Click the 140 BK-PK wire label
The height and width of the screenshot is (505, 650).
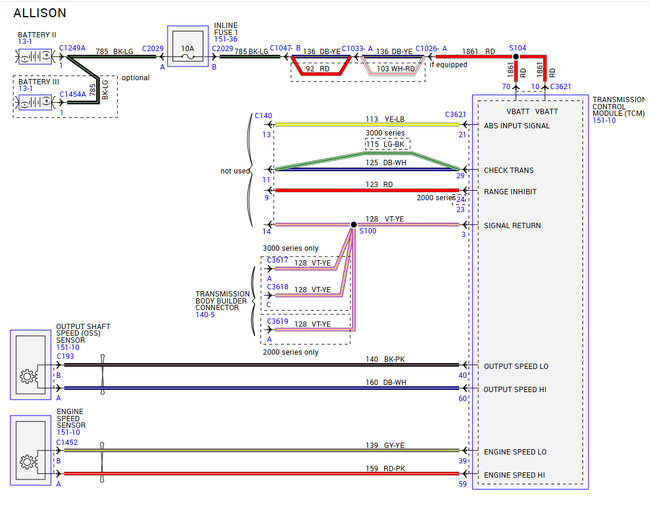click(x=385, y=359)
